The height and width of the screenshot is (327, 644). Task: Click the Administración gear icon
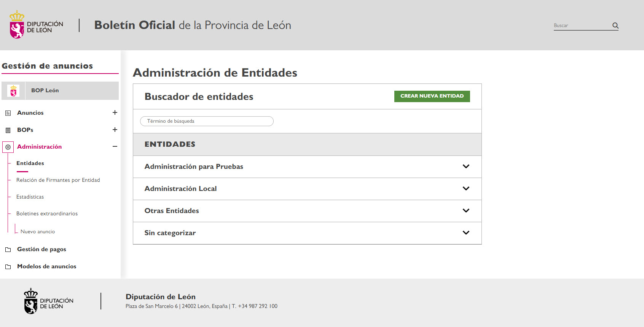click(x=8, y=147)
